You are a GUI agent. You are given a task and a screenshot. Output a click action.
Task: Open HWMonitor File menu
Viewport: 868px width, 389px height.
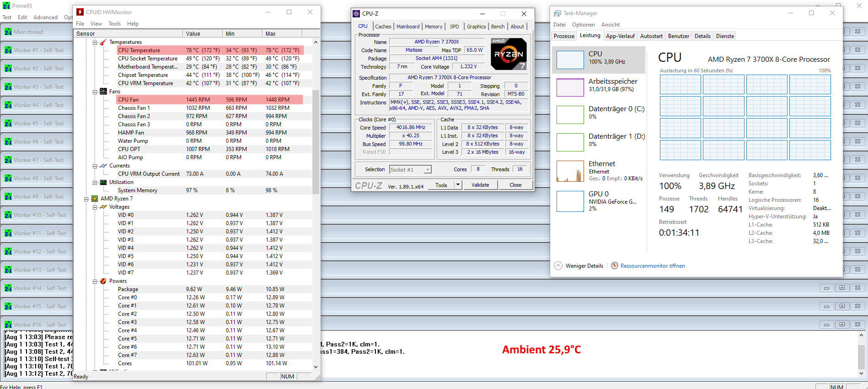pos(80,24)
